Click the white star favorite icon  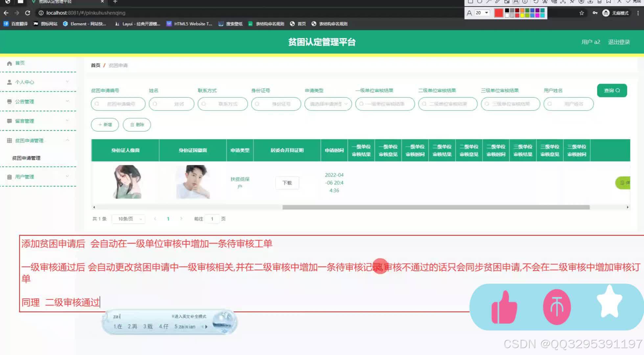coord(609,302)
